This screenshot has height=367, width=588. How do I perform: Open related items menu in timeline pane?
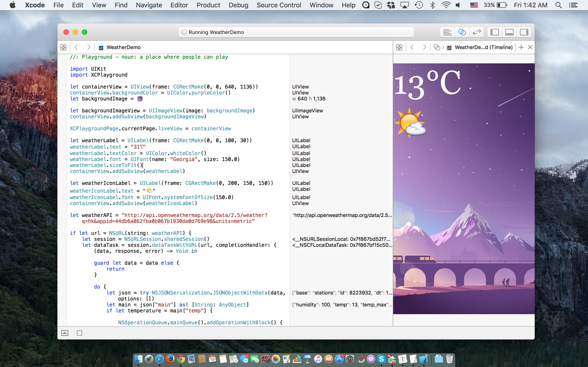(399, 47)
